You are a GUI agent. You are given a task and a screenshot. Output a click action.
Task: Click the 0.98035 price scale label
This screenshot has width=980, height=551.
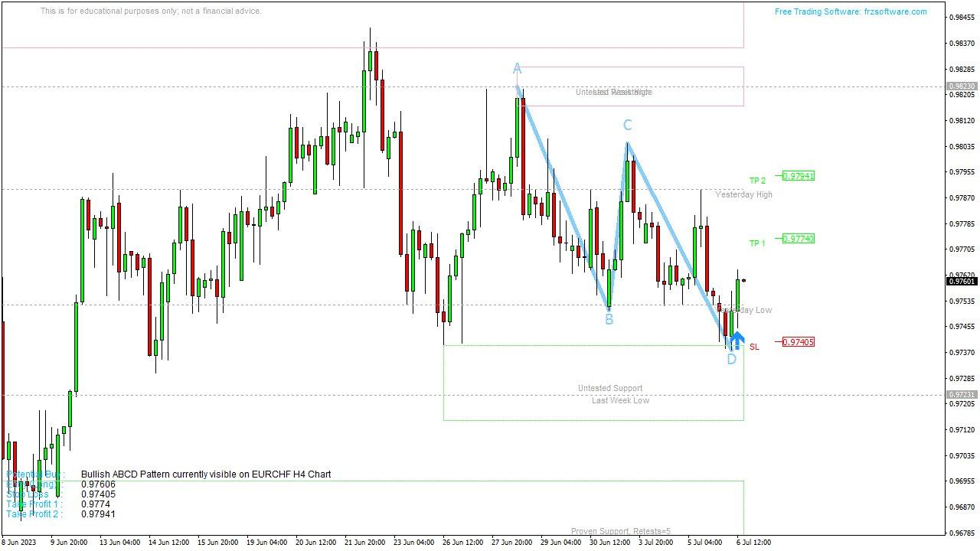click(x=962, y=146)
